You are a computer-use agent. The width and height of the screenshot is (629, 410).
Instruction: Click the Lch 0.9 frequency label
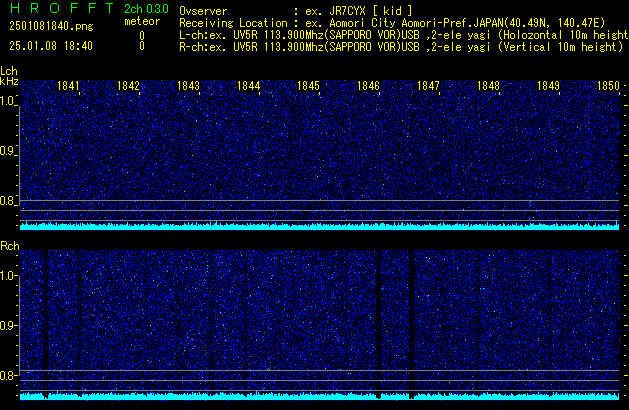pos(7,151)
